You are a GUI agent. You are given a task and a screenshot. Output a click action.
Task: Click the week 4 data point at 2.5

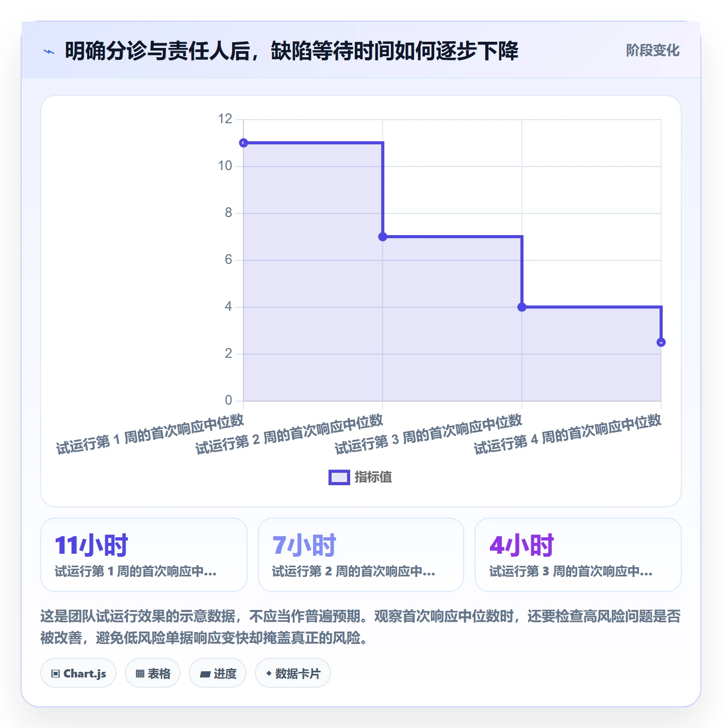661,342
